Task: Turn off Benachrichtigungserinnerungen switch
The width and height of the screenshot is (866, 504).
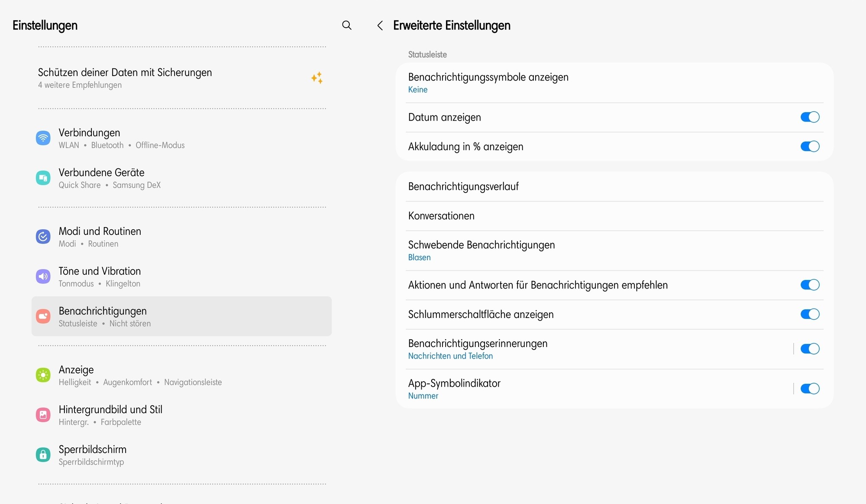Action: 810,349
